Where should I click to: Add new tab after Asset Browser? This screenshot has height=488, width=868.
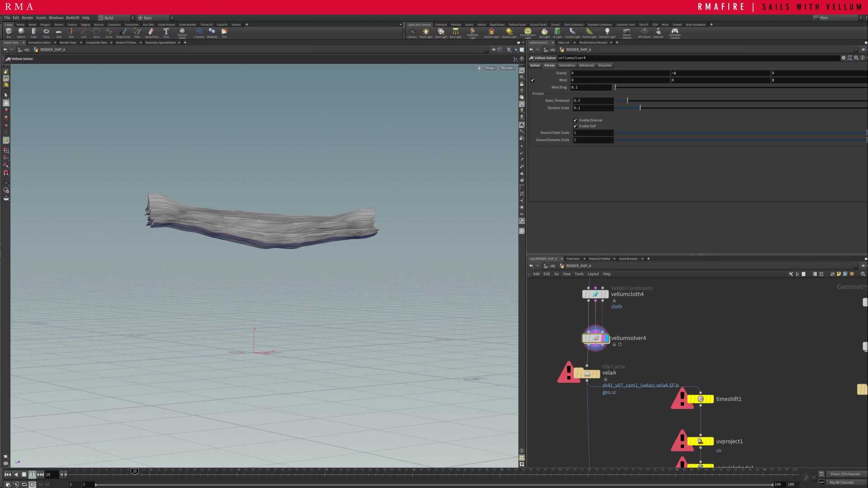click(648, 259)
